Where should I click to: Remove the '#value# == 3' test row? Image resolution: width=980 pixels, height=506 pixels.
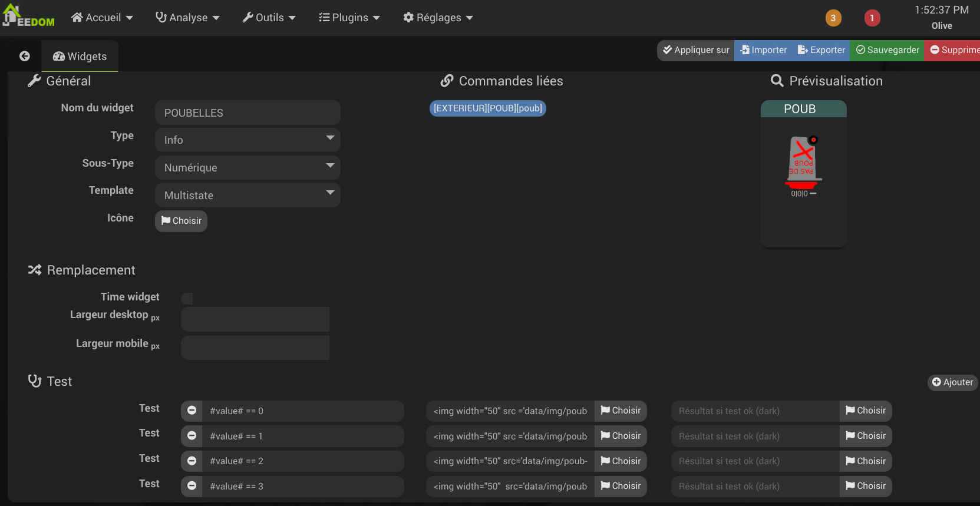192,486
